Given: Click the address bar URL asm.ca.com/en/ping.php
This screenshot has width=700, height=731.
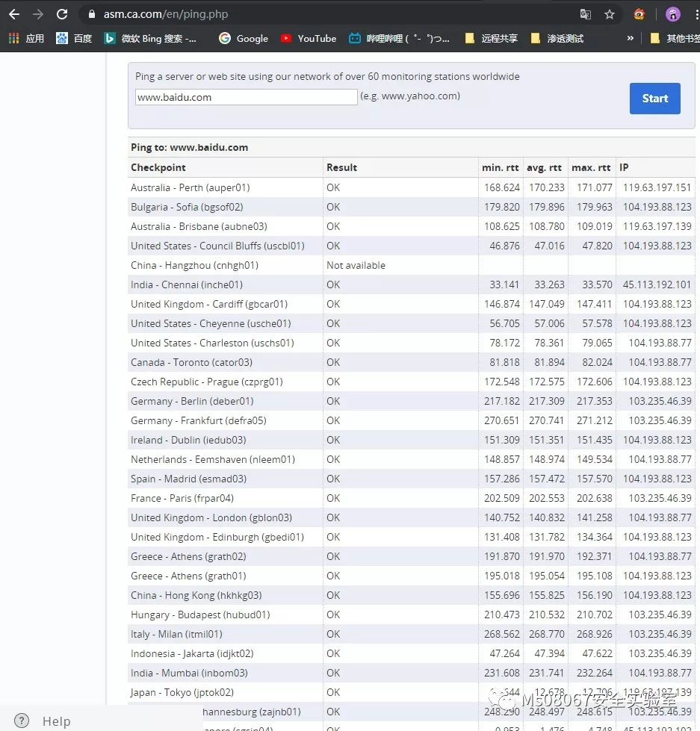Looking at the screenshot, I should pos(166,14).
